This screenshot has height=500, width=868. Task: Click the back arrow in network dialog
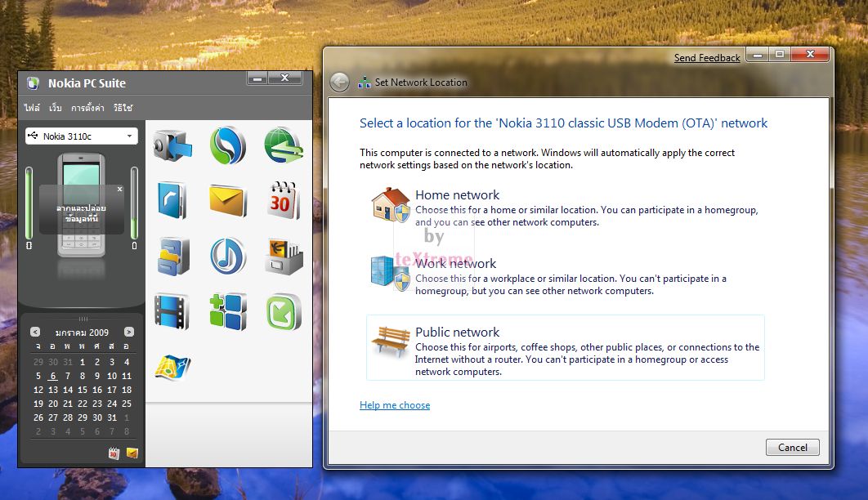pyautogui.click(x=339, y=83)
